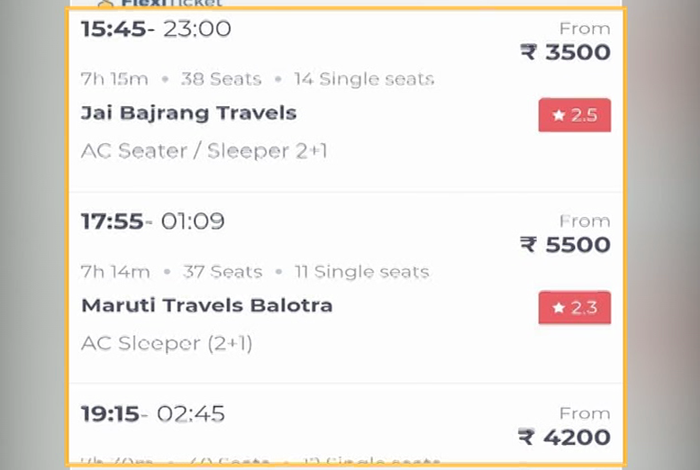Open the Maruti Travels Balotra listing
The image size is (700, 470).
(207, 306)
